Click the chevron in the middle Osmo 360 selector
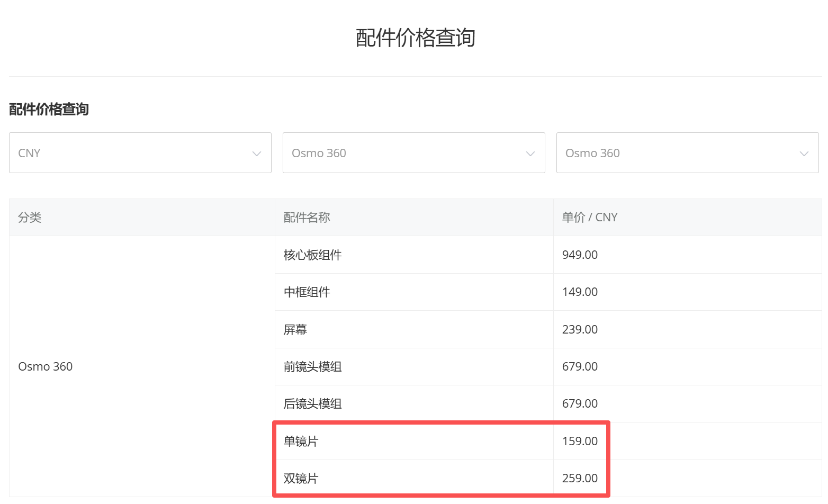Viewport: 828px width, 504px height. (x=530, y=154)
